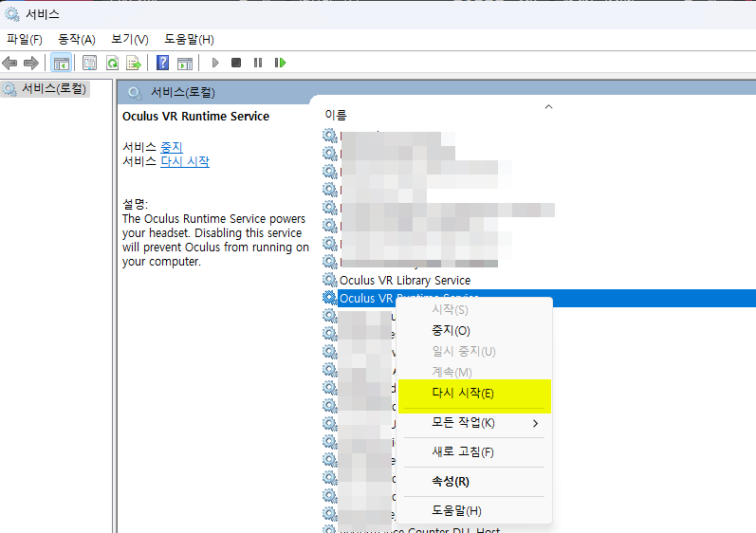The width and height of the screenshot is (756, 533).
Task: Click the gear icon of Oculus VR Runtime Service row
Action: pos(330,298)
